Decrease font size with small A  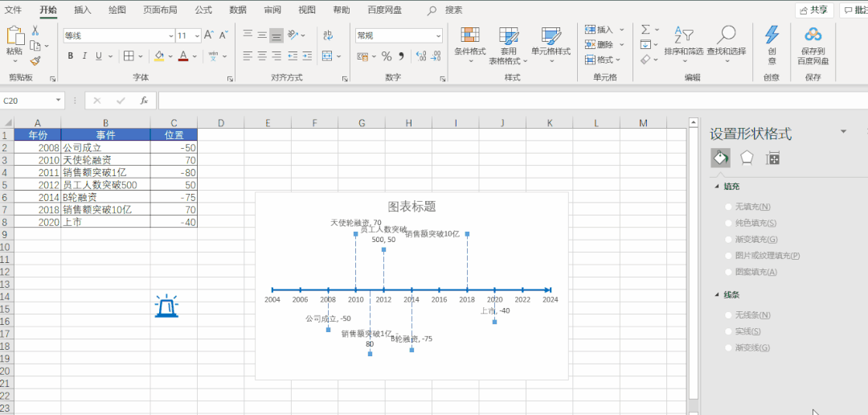223,35
